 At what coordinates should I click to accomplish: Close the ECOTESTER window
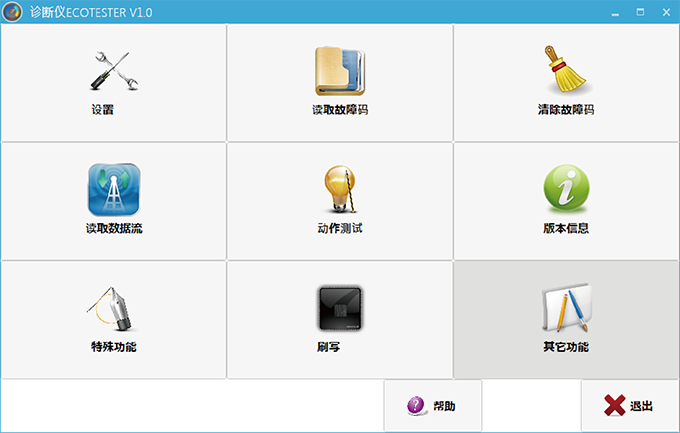click(x=667, y=12)
